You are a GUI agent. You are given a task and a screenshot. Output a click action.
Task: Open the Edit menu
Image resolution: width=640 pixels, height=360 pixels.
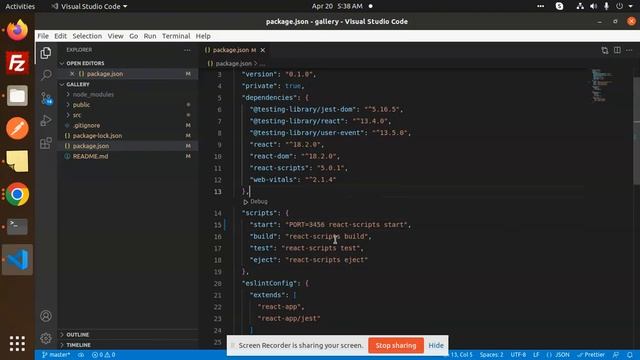coord(60,36)
